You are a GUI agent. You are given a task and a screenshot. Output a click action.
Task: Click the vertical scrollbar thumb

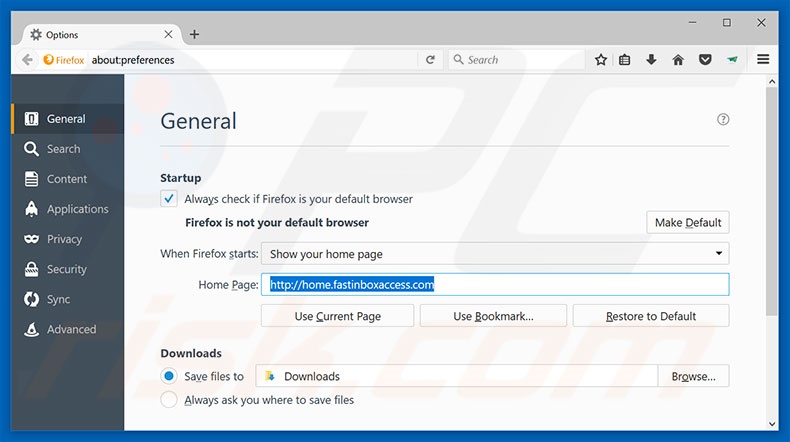tap(771, 202)
